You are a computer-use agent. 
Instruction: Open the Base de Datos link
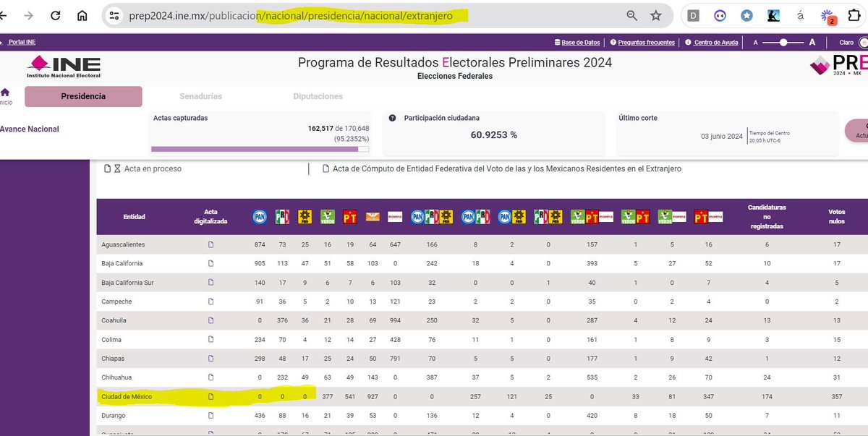click(x=577, y=43)
